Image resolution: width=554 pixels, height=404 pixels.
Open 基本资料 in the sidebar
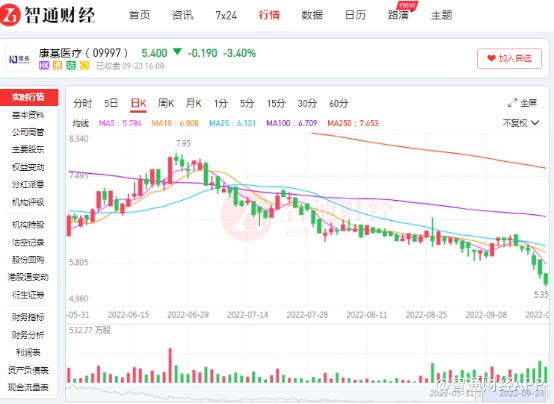tap(28, 115)
